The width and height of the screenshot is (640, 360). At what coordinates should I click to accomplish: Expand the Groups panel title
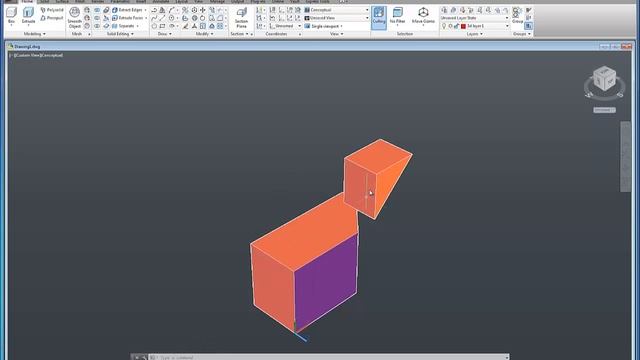point(522,34)
